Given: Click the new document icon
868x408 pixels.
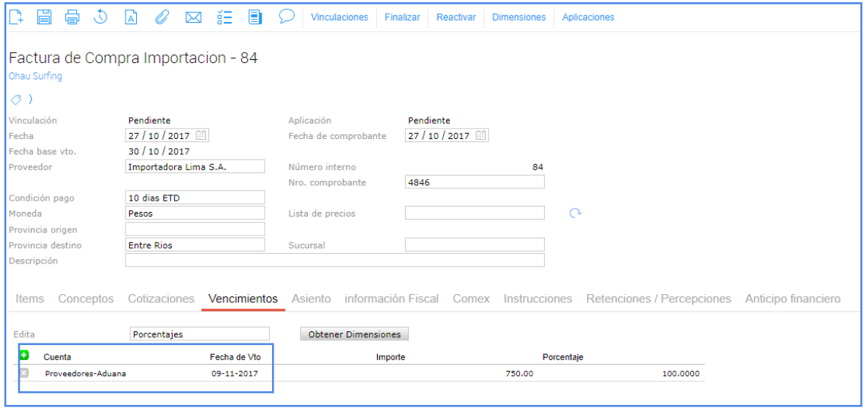Looking at the screenshot, I should 16,17.
